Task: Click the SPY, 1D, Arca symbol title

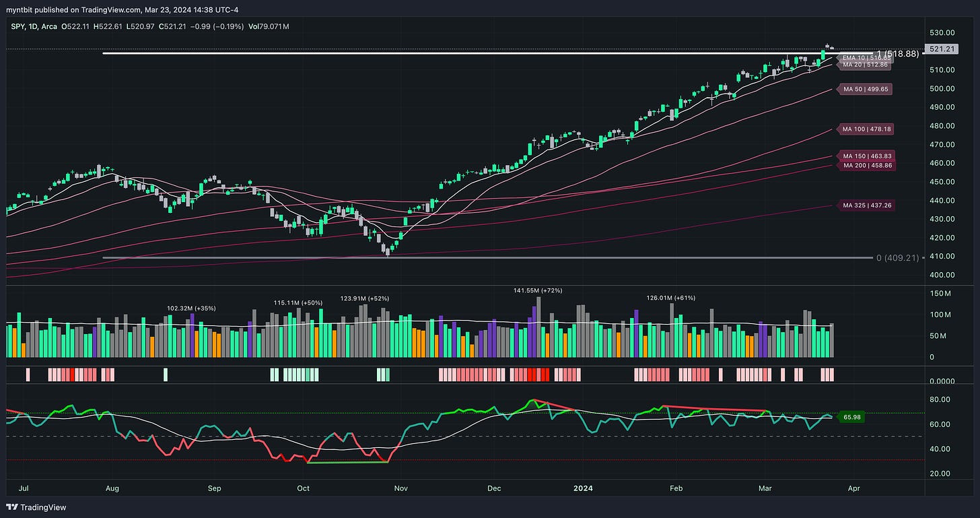Action: [33, 27]
